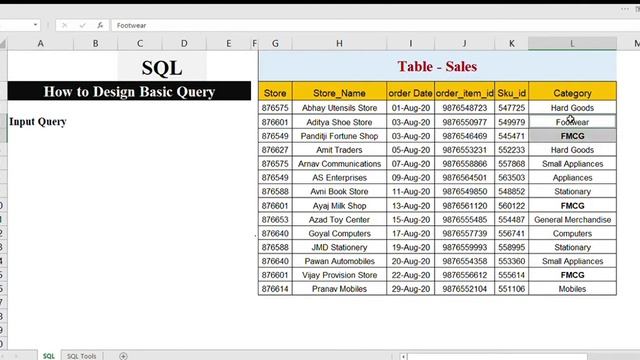Select the 'Ayaj Milk Shop' cell
The height and width of the screenshot is (360, 640).
[339, 206]
